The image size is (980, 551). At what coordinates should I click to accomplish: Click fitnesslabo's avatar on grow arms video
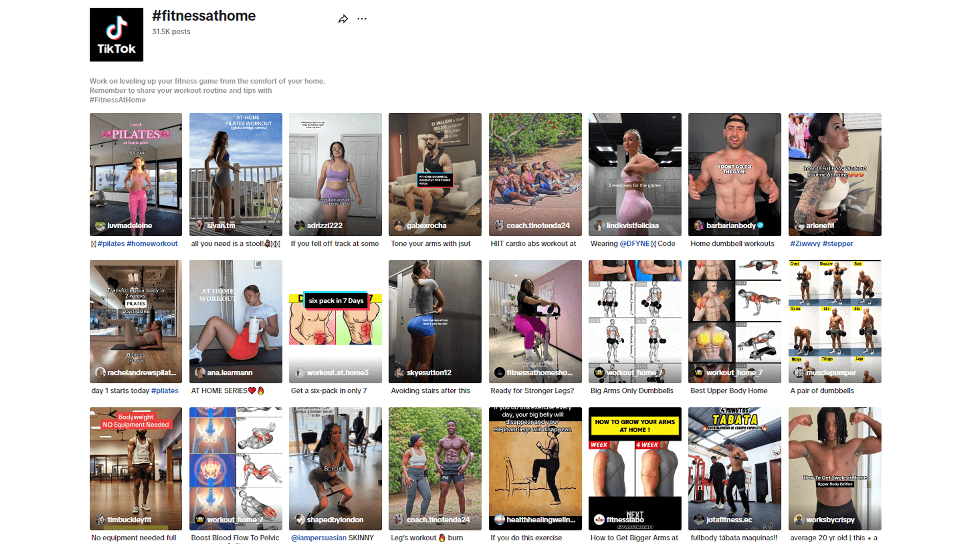pyautogui.click(x=599, y=519)
